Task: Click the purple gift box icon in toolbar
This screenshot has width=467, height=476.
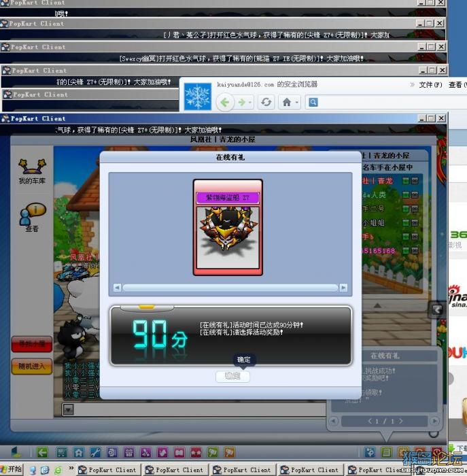Action: 129,453
